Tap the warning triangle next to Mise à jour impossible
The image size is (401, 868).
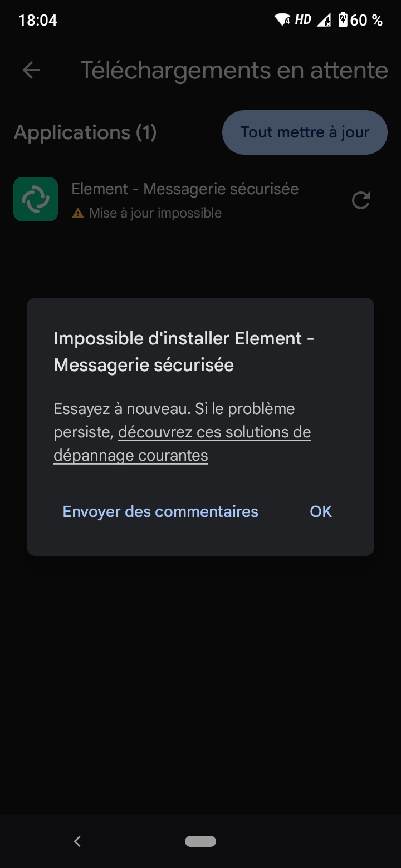[78, 213]
